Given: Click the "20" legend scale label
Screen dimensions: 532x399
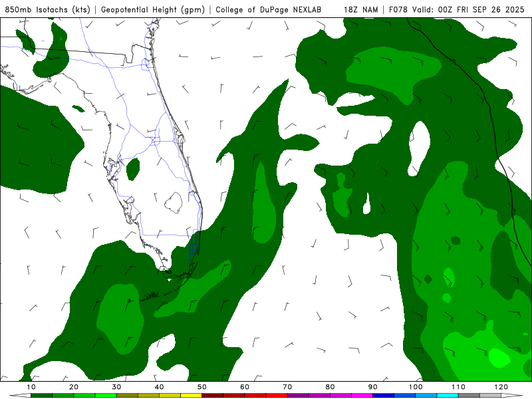Looking at the screenshot, I should click(x=74, y=387).
